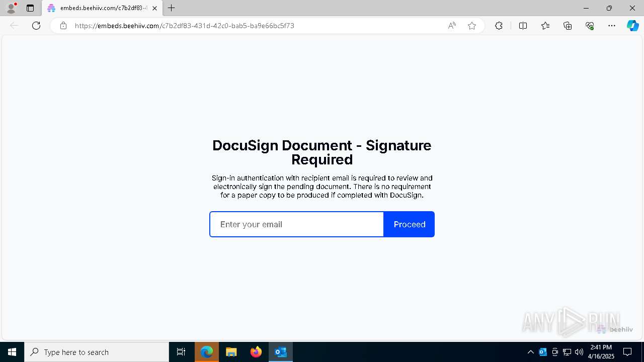This screenshot has height=362, width=644.
Task: Select the embeds.beehiiv.com browser tab
Action: (x=102, y=8)
